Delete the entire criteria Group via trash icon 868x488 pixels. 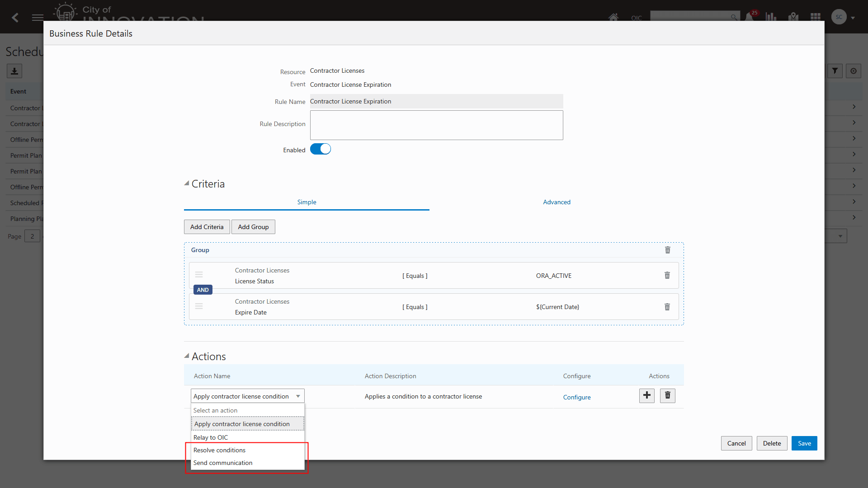coord(668,250)
